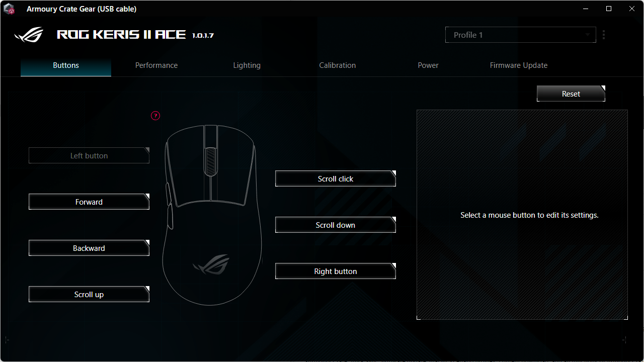
Task: Click the Reset button
Action: coord(571,94)
